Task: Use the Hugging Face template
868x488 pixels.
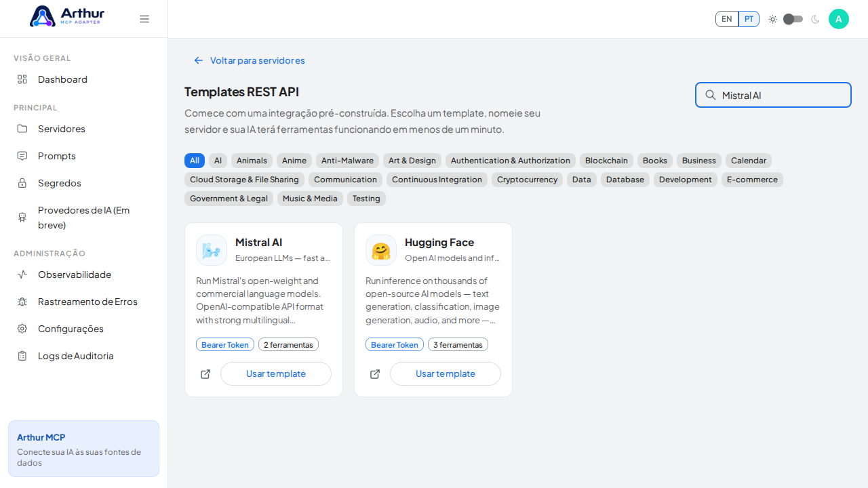Action: (x=446, y=374)
